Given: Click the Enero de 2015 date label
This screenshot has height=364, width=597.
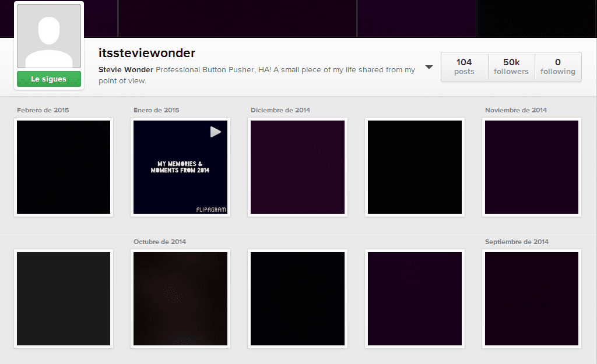Looking at the screenshot, I should [x=156, y=110].
